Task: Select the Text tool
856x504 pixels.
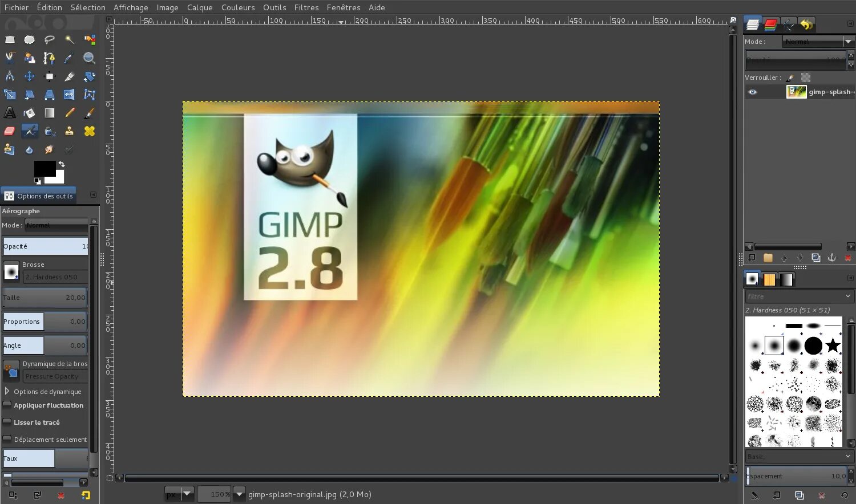Action: click(x=10, y=113)
